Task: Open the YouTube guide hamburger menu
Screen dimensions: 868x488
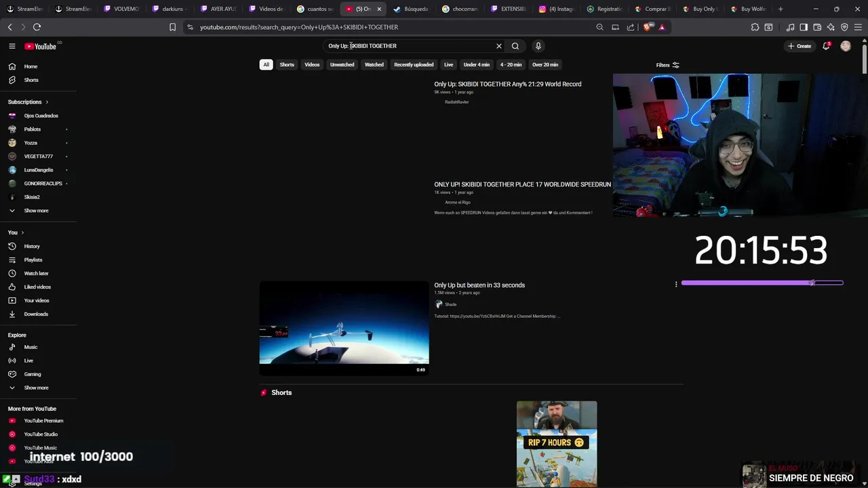Action: point(12,46)
